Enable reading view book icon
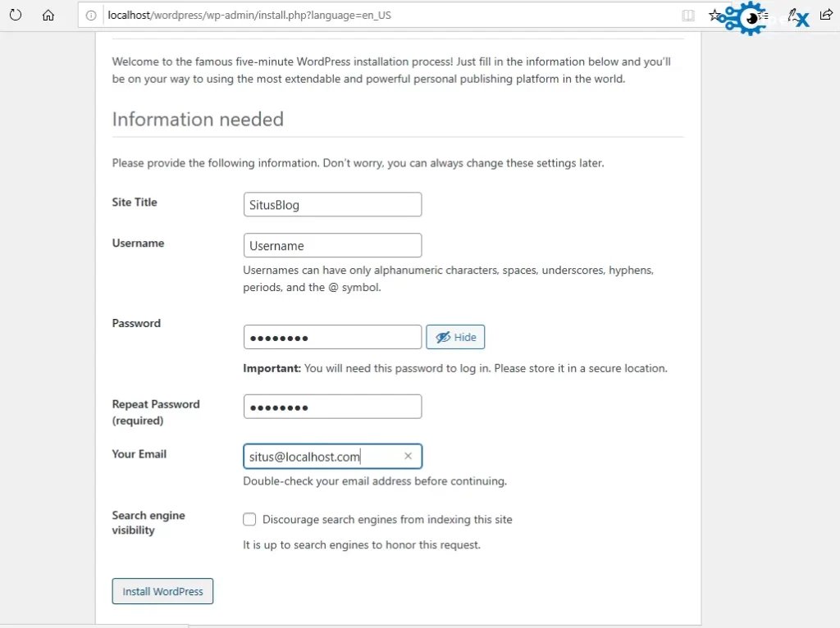The image size is (840, 628). click(688, 15)
